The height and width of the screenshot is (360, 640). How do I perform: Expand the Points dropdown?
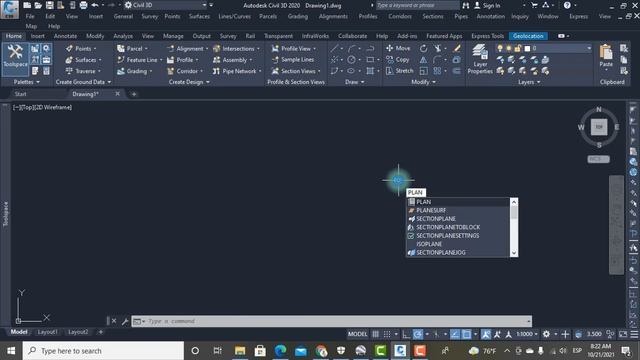(95, 49)
